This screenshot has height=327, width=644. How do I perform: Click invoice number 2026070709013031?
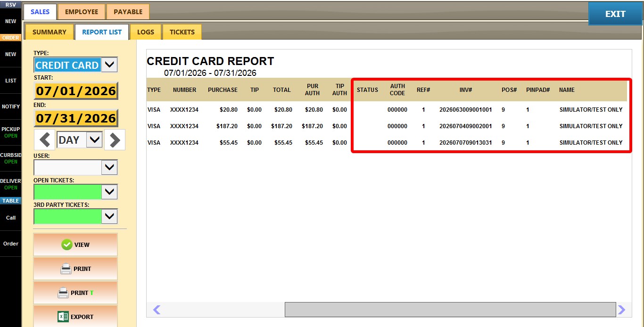click(465, 143)
